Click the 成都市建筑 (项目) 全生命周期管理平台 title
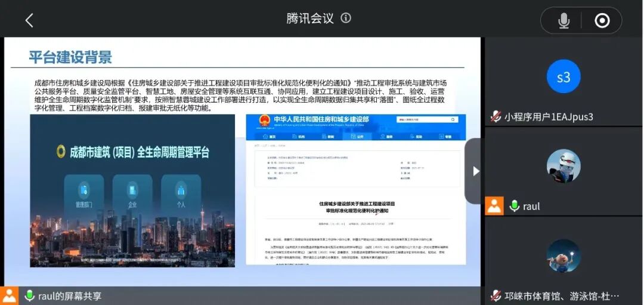 click(139, 152)
